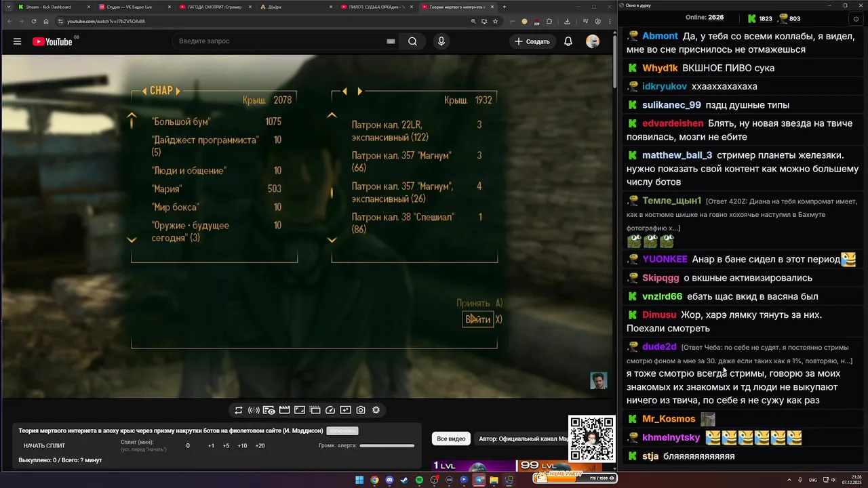Viewport: 868px width, 488px height.
Task: Click Выйти X) in game menu
Action: pos(483,319)
